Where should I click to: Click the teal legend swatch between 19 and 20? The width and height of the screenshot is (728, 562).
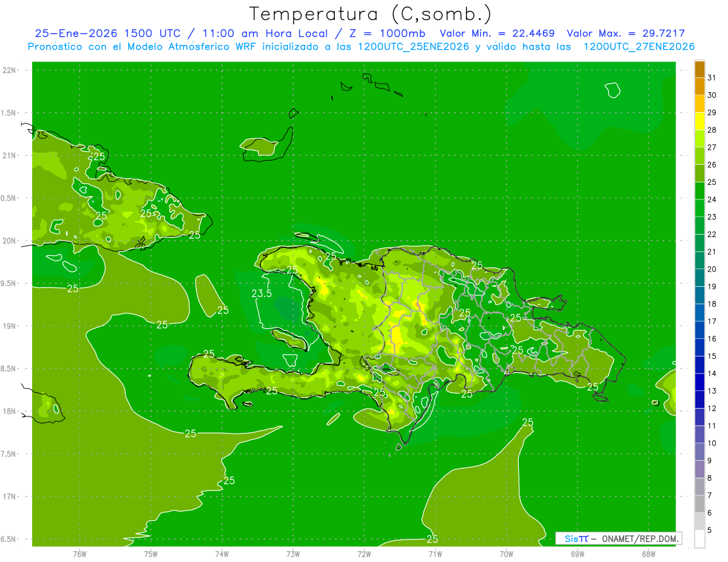(x=699, y=278)
